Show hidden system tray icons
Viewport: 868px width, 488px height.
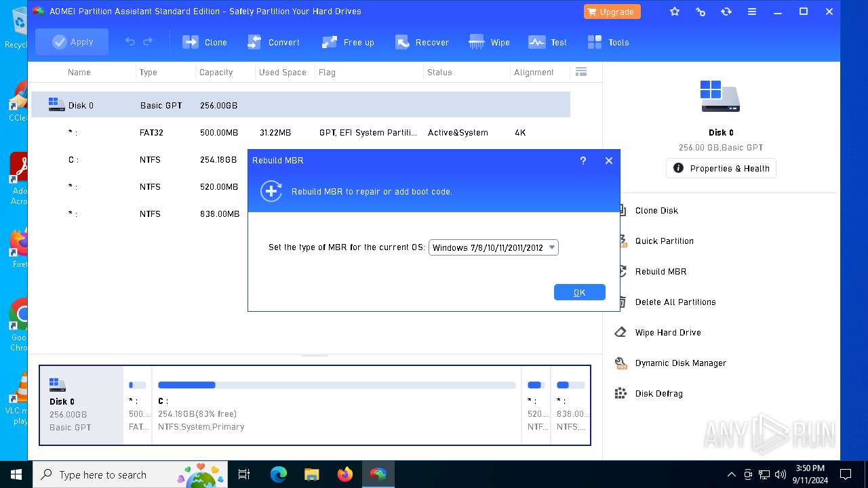[x=731, y=474]
